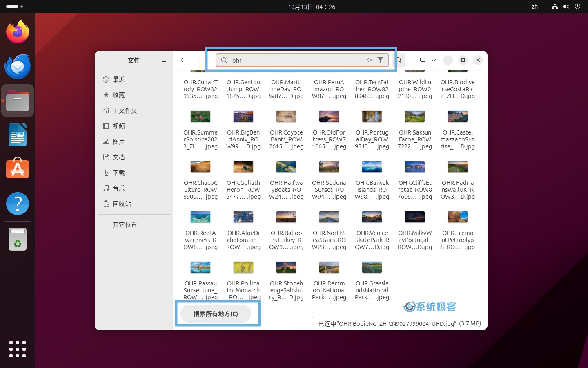Select OHR.SummerSolstice2023 thumbnail

[200, 117]
